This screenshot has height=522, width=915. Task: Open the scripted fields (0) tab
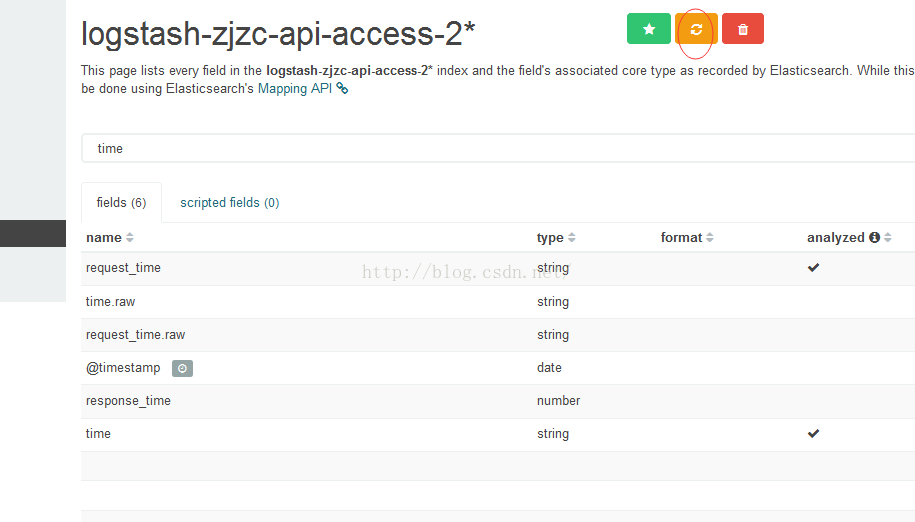pyautogui.click(x=229, y=202)
